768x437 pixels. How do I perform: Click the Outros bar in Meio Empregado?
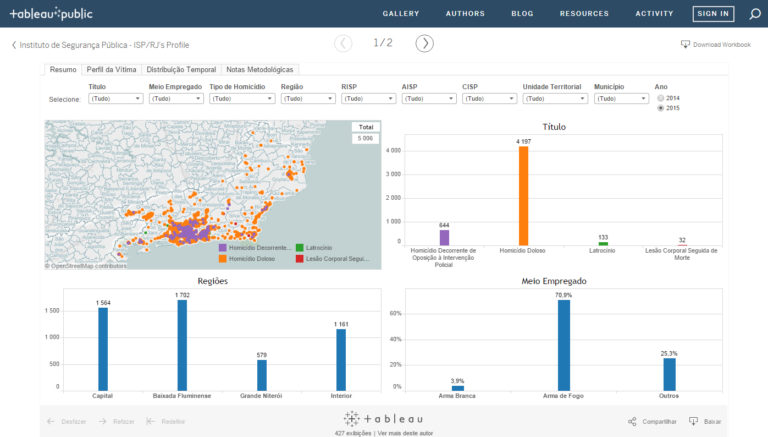click(669, 374)
